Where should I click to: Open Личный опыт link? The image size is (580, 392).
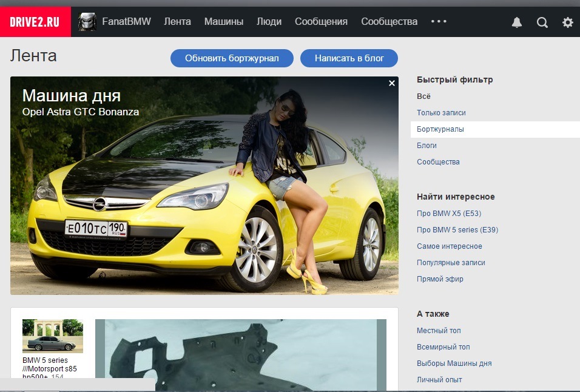point(439,379)
